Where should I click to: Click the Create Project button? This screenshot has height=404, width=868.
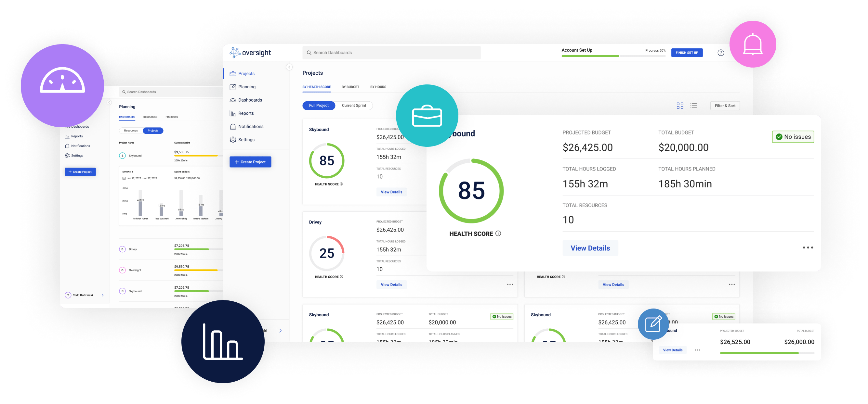[x=251, y=162]
